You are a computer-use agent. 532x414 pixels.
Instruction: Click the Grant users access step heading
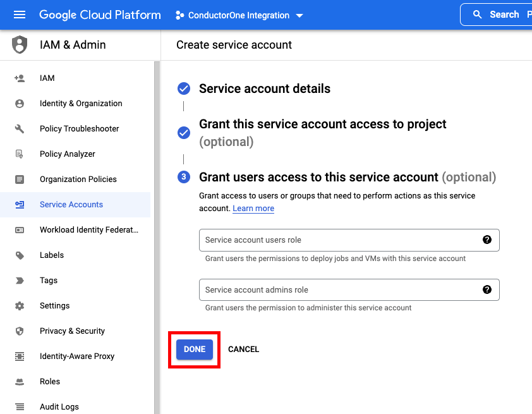coord(348,177)
